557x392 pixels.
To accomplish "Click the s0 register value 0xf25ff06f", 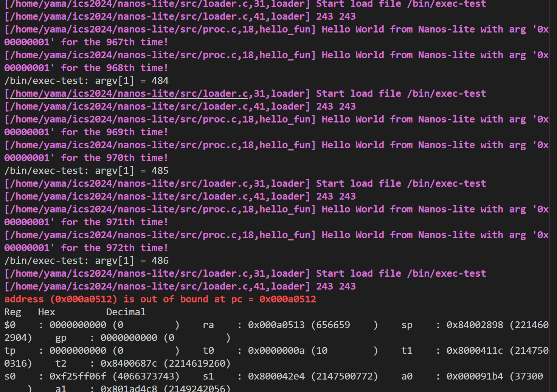I will [78, 377].
